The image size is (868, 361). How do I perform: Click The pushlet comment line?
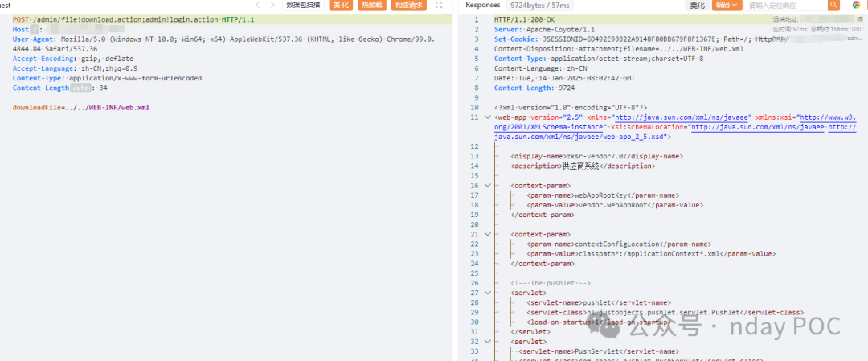click(551, 283)
